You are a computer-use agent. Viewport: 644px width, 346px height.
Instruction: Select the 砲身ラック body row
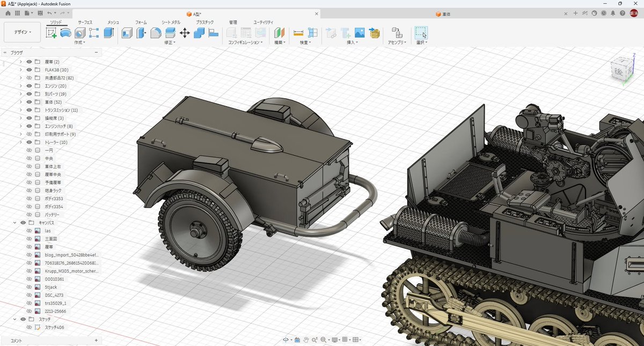click(53, 190)
